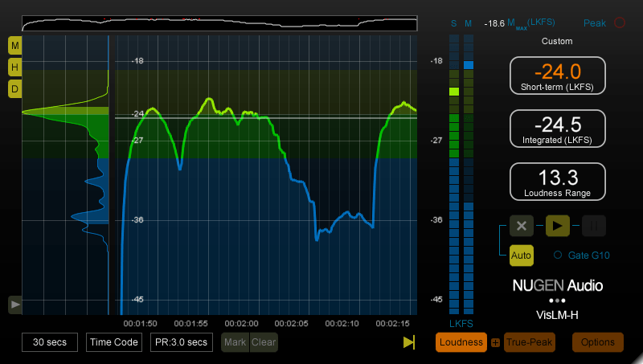Click the M momentary display button

pyautogui.click(x=15, y=44)
